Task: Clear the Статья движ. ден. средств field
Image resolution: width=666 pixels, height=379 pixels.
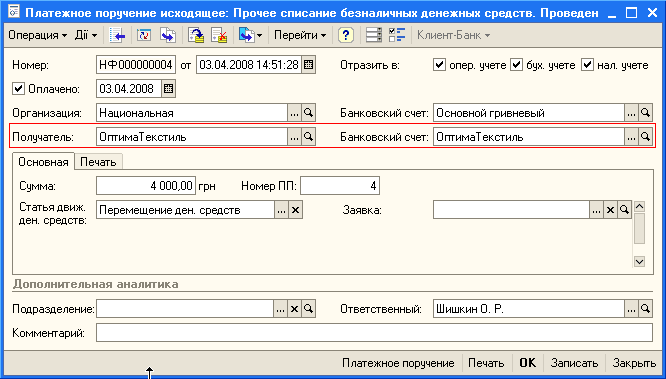Action: point(296,210)
